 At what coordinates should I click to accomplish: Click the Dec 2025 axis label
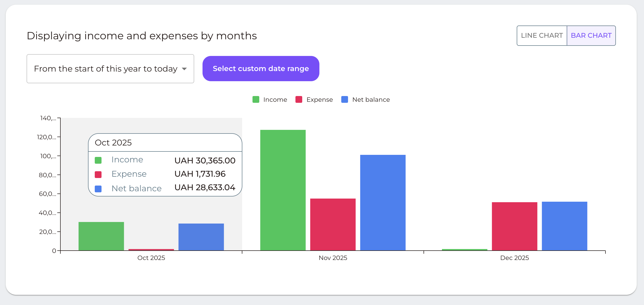pyautogui.click(x=514, y=258)
